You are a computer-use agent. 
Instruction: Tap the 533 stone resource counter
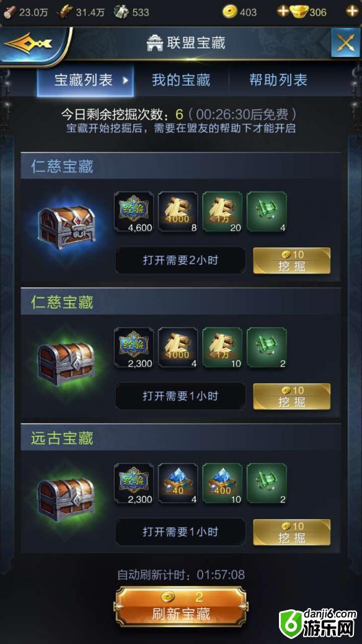[131, 12]
